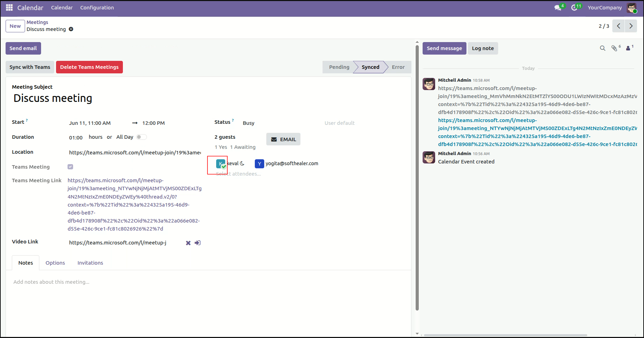
Task: Open attachments paperclip icon
Action: 614,48
